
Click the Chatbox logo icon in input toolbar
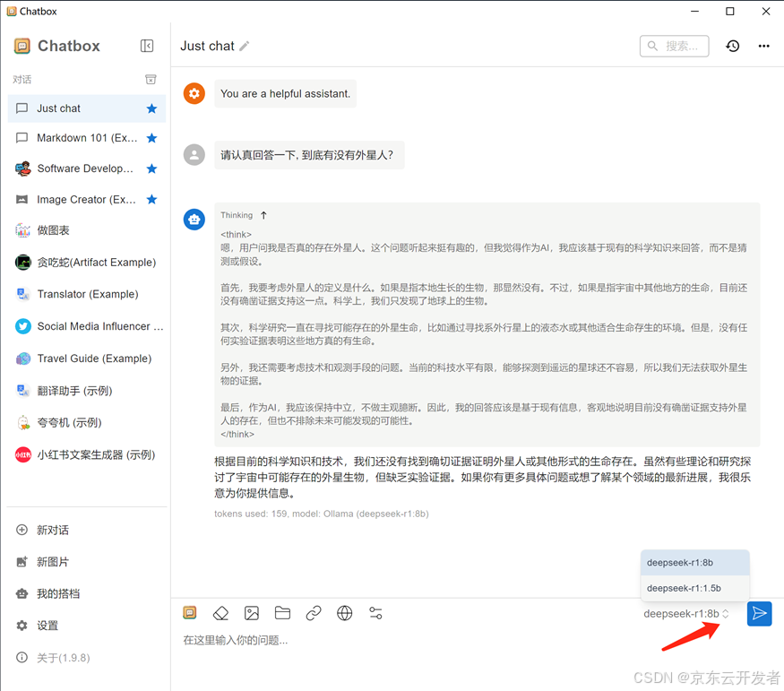coord(189,612)
